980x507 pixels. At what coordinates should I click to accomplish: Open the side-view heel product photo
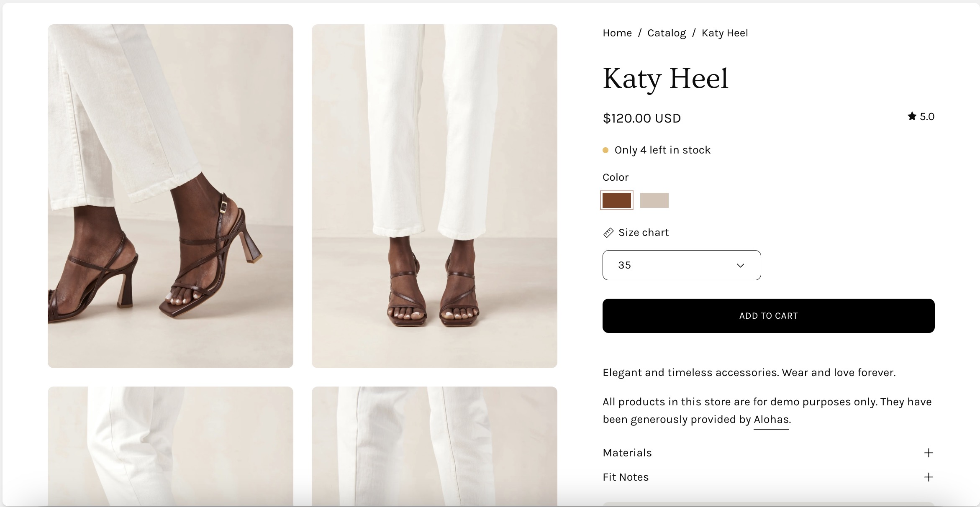coord(170,196)
